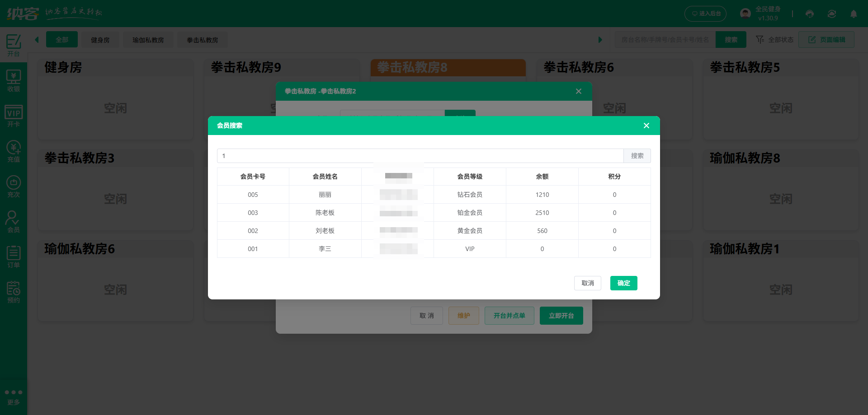
Task: Switch to the 瑜伽私教房 tab
Action: (x=148, y=40)
